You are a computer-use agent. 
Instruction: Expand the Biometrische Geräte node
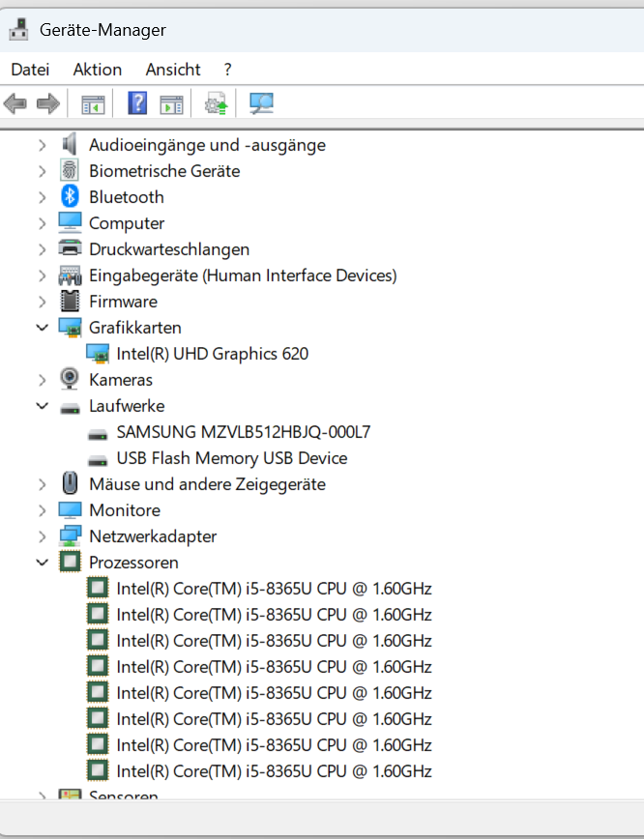43,171
